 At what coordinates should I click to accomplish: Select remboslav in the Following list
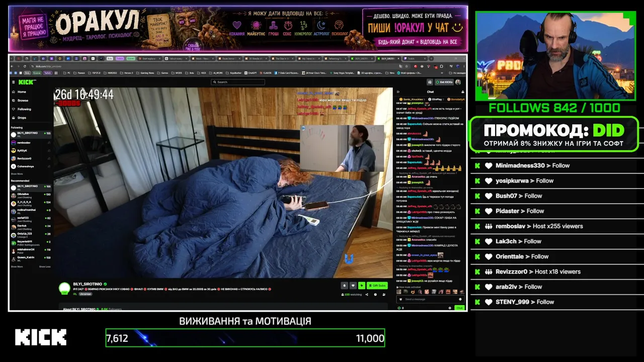pos(31,143)
